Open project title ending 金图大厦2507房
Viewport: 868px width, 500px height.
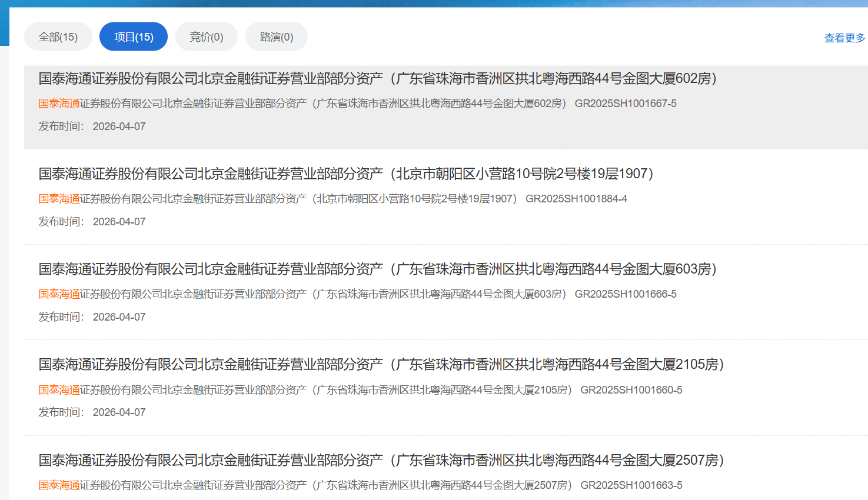coord(382,460)
